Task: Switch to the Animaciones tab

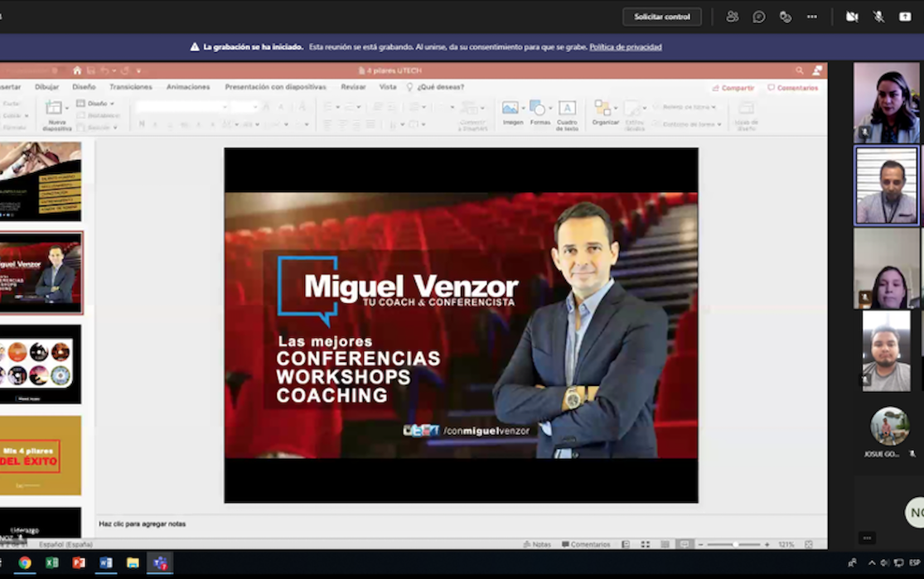Action: click(x=188, y=87)
